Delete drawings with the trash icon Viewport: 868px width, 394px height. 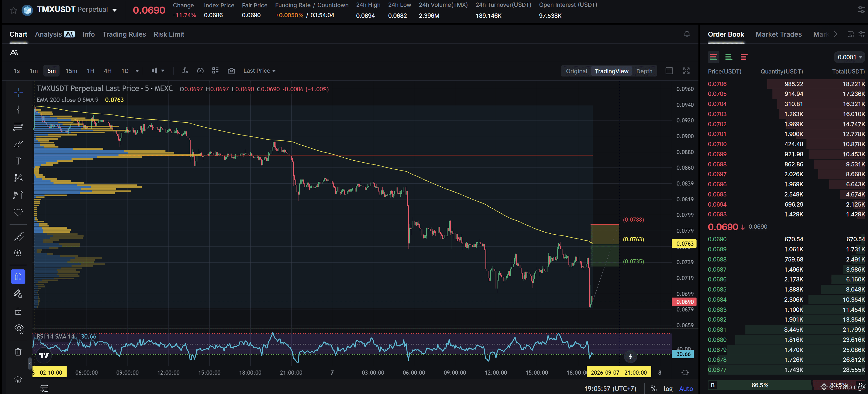point(18,352)
